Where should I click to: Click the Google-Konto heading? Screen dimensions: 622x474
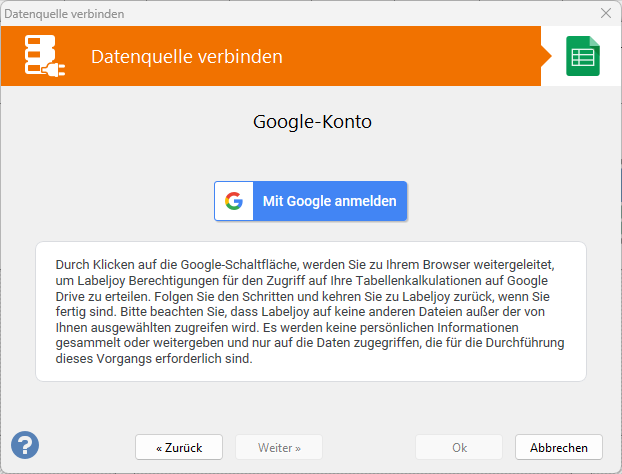313,121
